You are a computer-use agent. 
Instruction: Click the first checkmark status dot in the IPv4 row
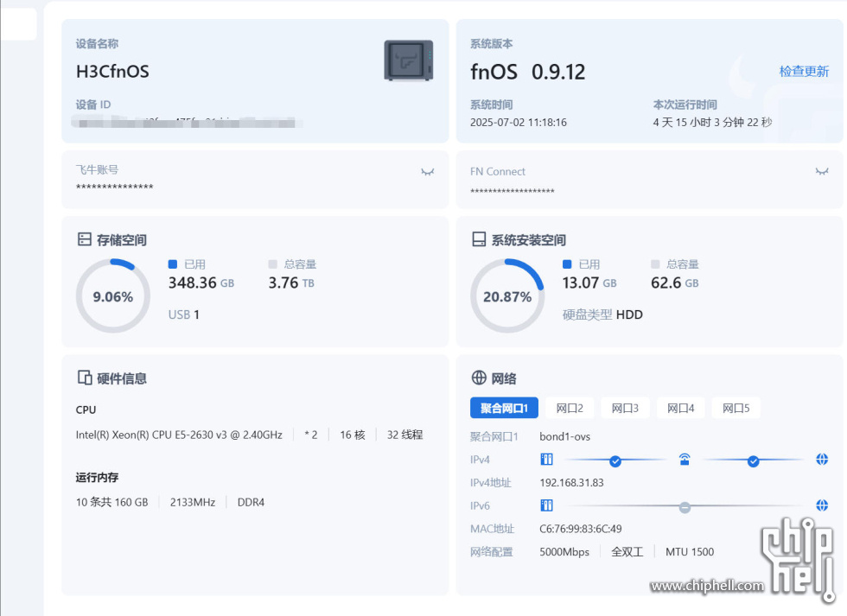coord(615,461)
